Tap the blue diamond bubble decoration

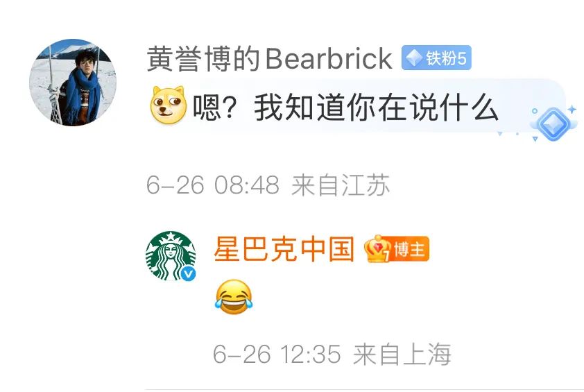click(x=553, y=124)
